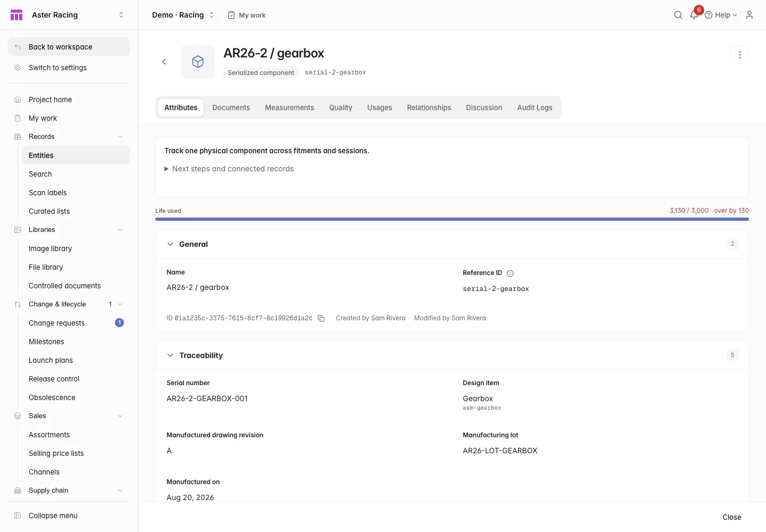Click Switch to settings
The width and height of the screenshot is (766, 532).
[x=69, y=68]
